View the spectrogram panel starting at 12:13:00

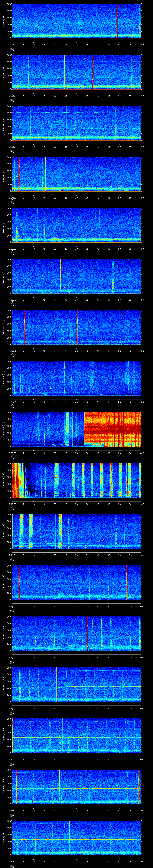pos(77,633)
